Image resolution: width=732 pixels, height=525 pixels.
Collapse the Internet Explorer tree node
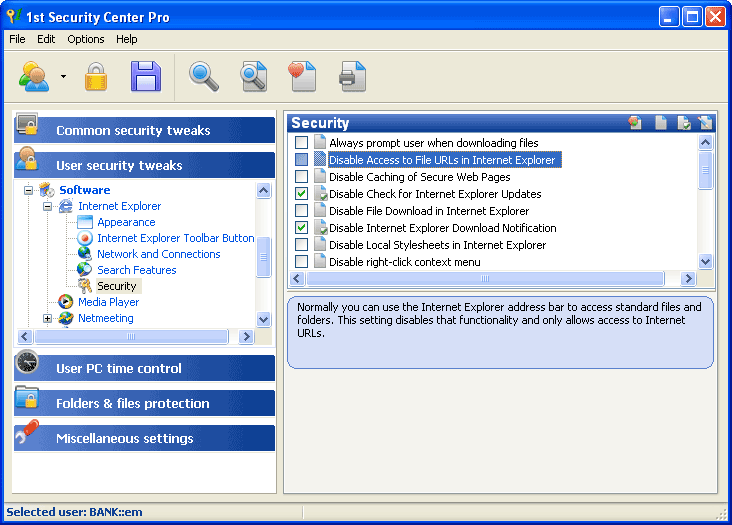(48, 206)
